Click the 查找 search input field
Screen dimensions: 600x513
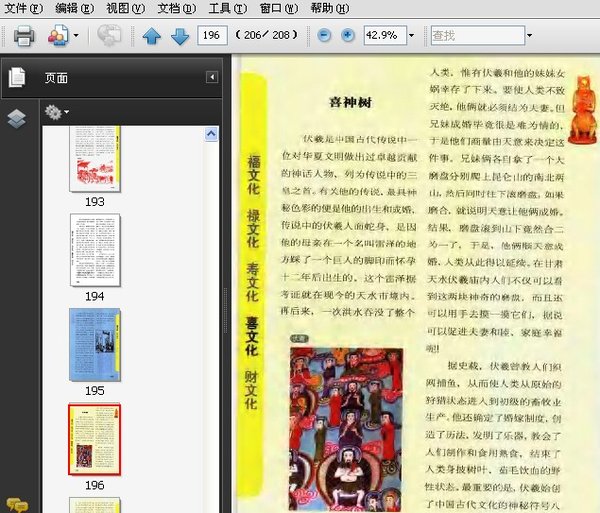[x=478, y=36]
